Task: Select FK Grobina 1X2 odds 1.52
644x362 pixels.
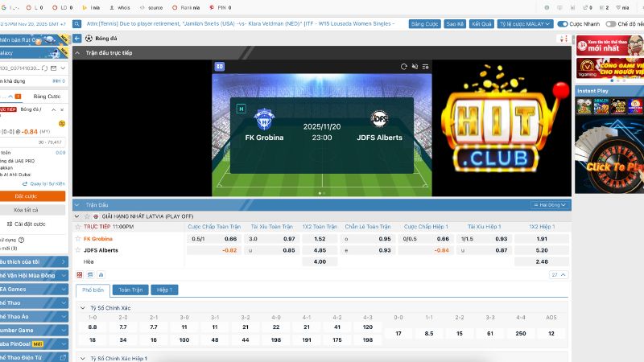Action: 320,238
